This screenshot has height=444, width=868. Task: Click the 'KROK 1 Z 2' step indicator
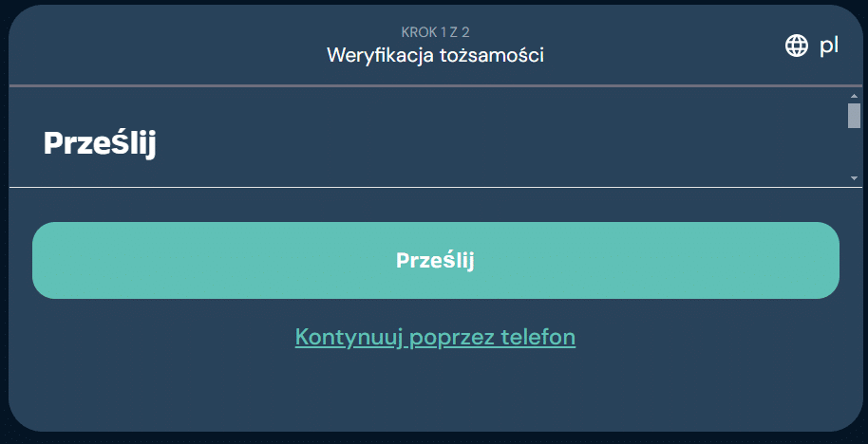(x=435, y=33)
